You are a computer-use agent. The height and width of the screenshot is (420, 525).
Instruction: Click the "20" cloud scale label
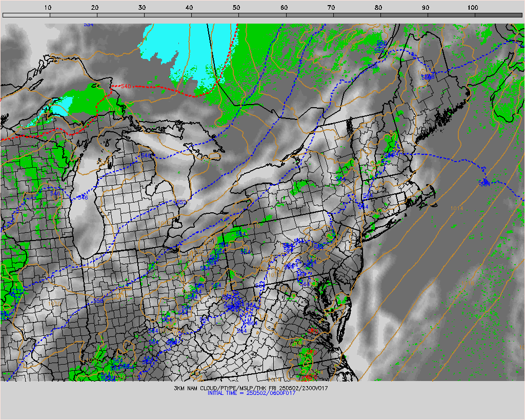point(95,7)
